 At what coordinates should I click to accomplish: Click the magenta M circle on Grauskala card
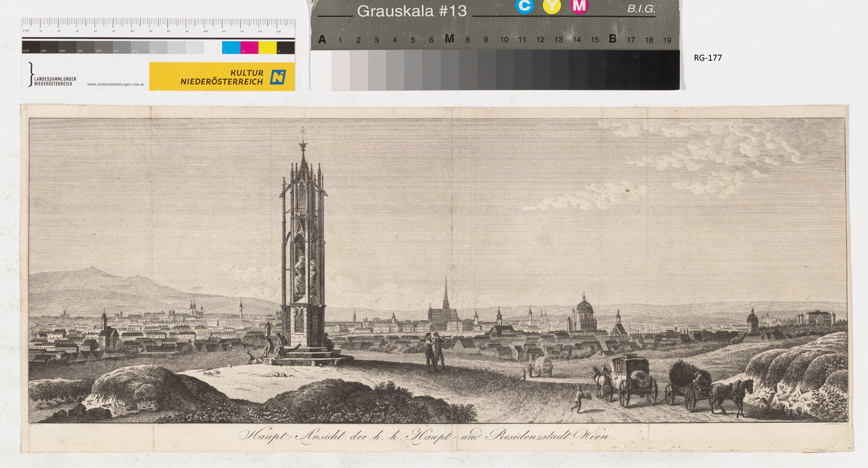[x=579, y=6]
